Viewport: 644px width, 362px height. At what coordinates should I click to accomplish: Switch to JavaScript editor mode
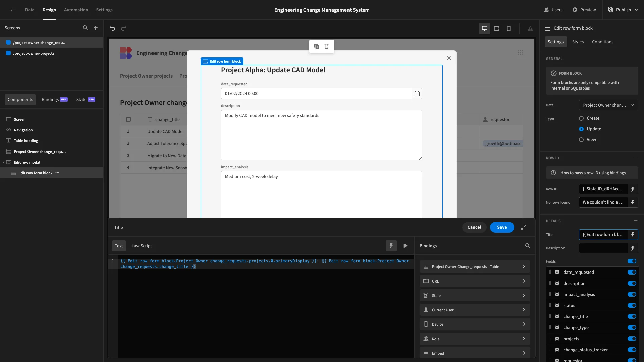[x=142, y=246]
